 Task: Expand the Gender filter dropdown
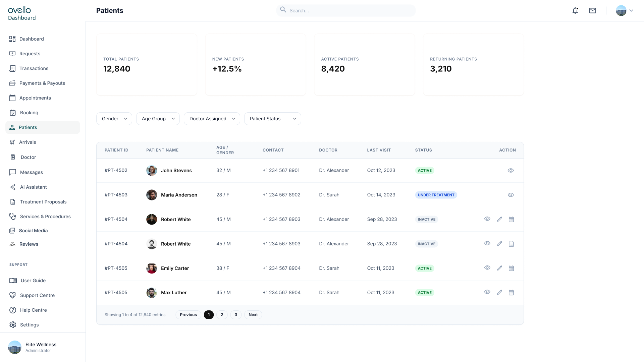coord(114,119)
